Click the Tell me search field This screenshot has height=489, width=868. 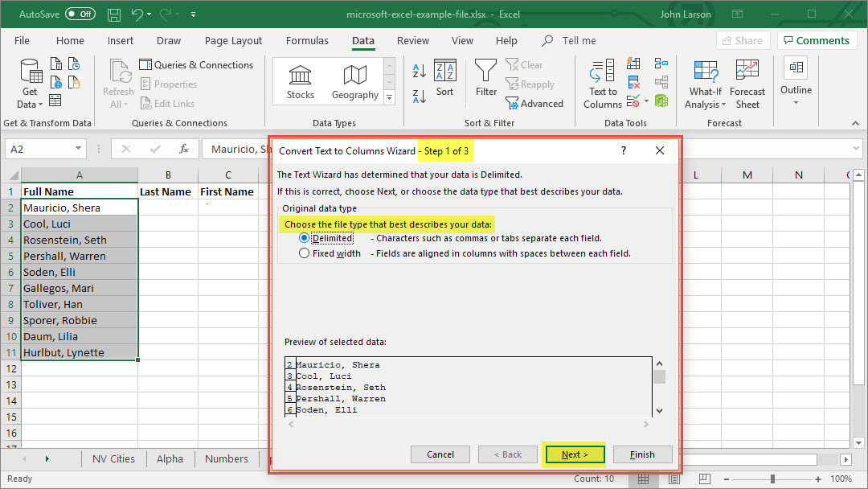point(579,41)
